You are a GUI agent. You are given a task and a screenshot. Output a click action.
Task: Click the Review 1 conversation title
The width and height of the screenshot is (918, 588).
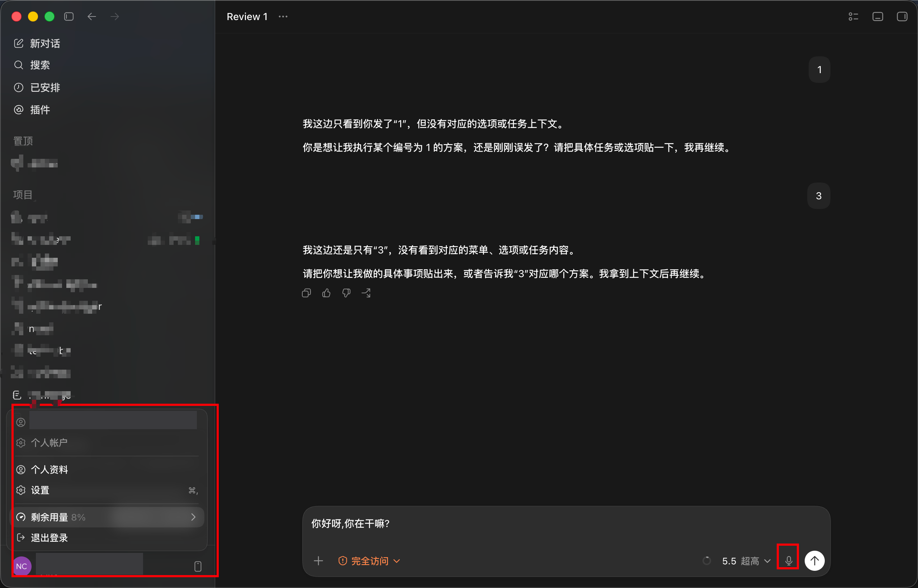pyautogui.click(x=247, y=16)
